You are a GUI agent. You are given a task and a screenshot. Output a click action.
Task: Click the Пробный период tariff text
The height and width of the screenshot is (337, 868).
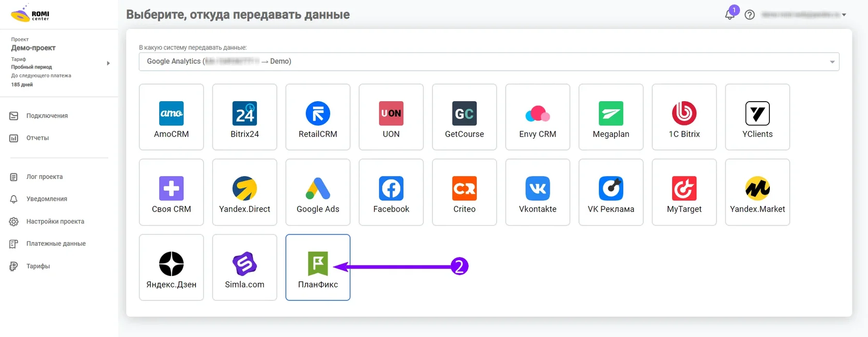(32, 67)
